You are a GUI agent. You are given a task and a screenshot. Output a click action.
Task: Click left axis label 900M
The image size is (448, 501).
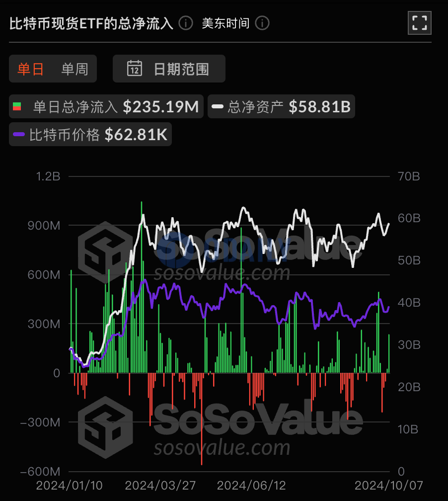[44, 226]
